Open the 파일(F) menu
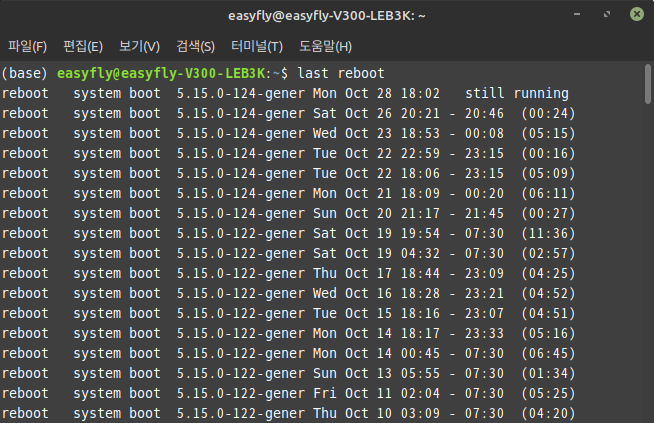Viewport: 654px width, 423px height. pyautogui.click(x=28, y=46)
